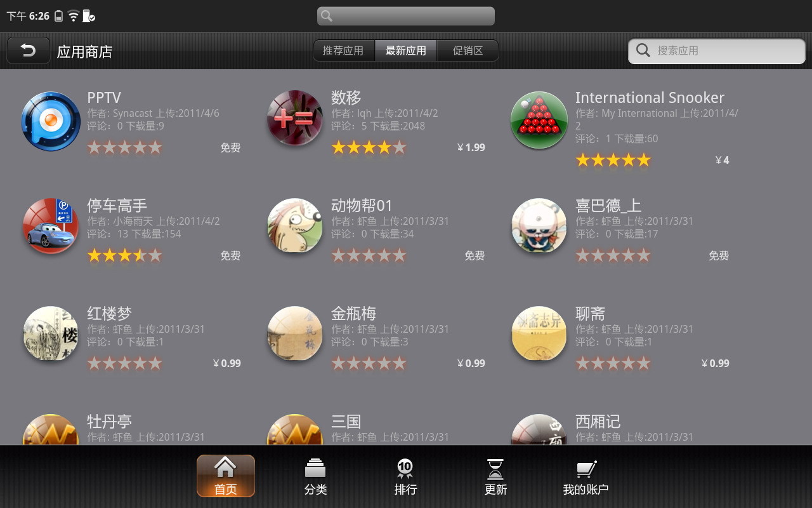The width and height of the screenshot is (812, 508).
Task: Open 更新 hourglass updates icon
Action: pos(495,469)
